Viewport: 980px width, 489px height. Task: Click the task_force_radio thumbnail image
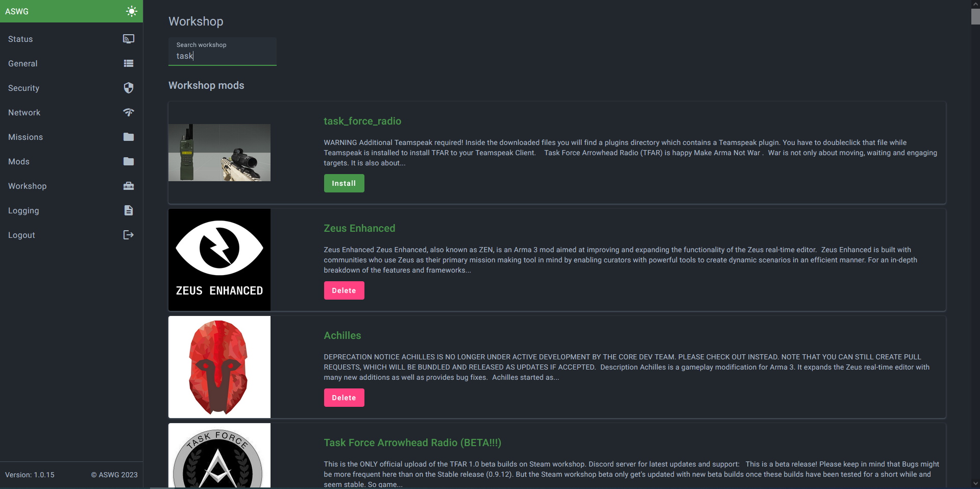[219, 153]
